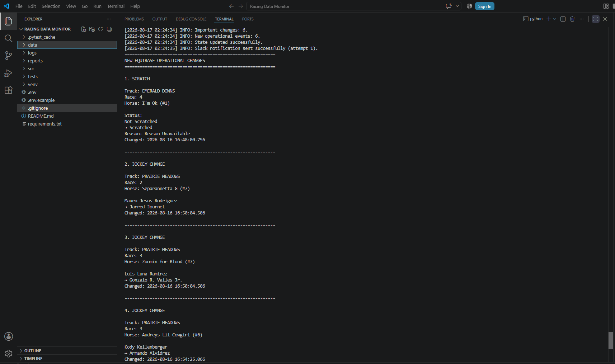Open the Extensions view

point(8,90)
